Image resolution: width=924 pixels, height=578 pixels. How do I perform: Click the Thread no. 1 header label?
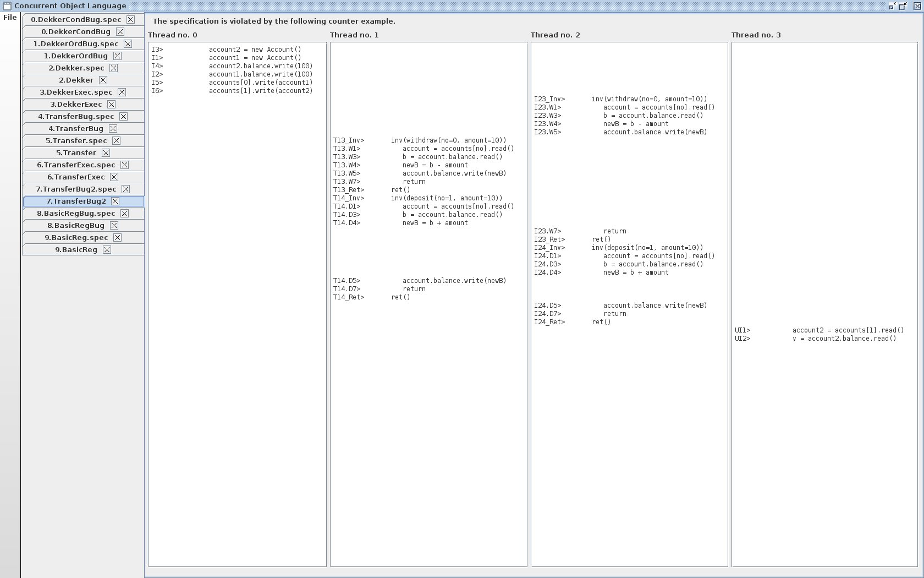354,35
